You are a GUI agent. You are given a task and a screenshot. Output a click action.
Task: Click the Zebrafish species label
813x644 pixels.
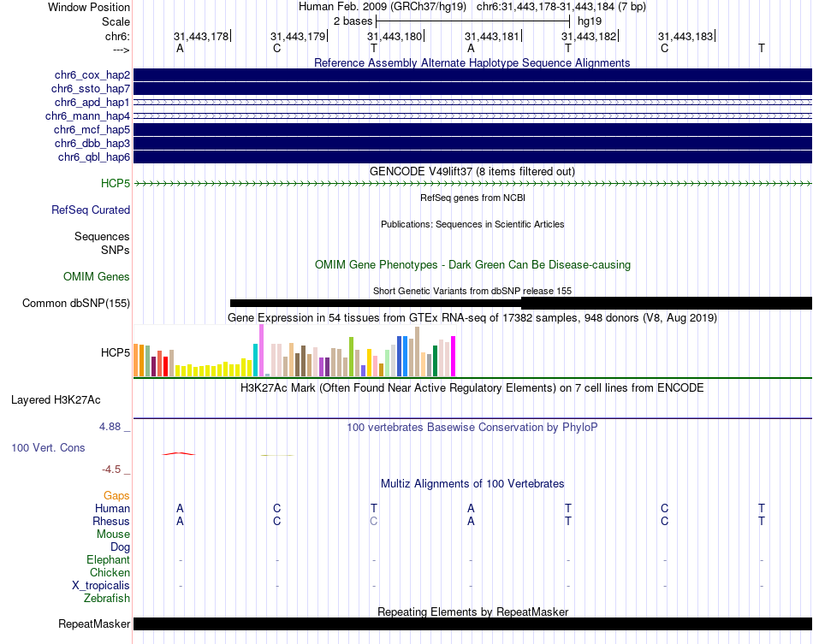(x=107, y=599)
